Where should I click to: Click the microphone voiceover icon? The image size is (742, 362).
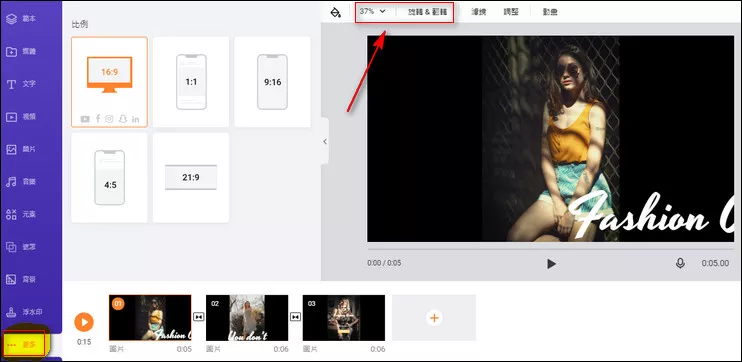(680, 264)
